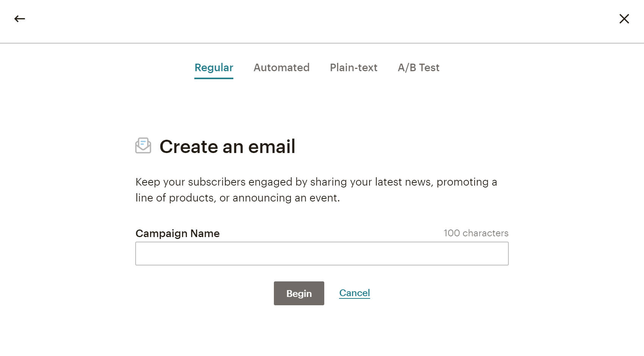644x356 pixels.
Task: Click the description line starting "Keep your subscribers"
Action: pos(316,182)
